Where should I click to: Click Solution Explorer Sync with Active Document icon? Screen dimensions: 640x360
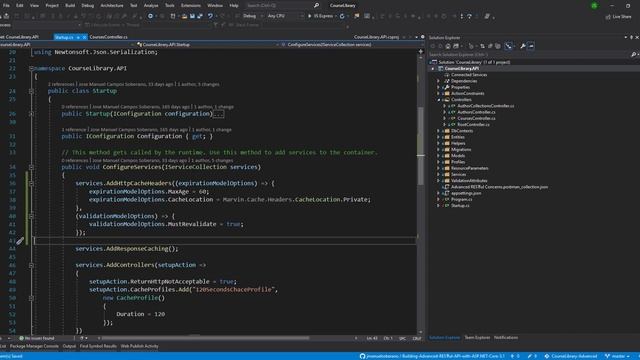tap(482, 46)
